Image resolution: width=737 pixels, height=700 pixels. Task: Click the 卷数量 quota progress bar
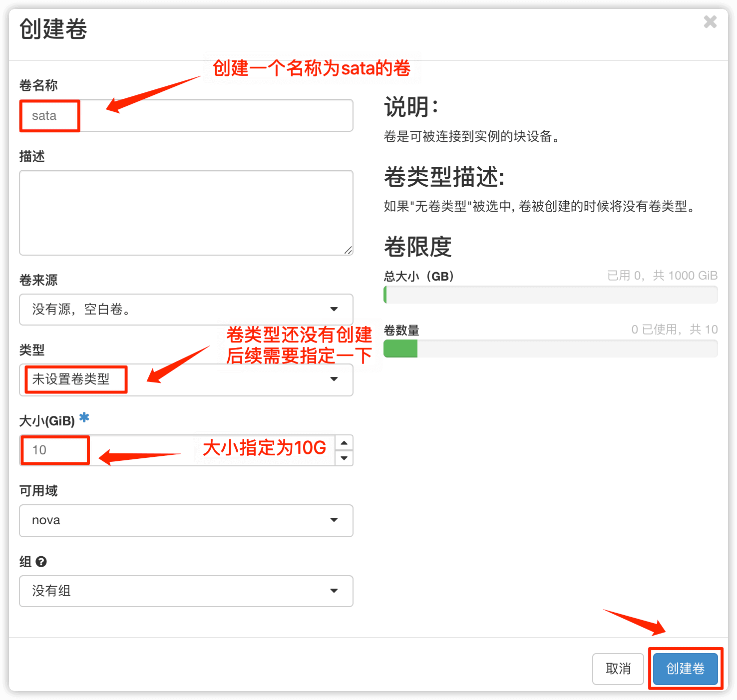coord(551,349)
